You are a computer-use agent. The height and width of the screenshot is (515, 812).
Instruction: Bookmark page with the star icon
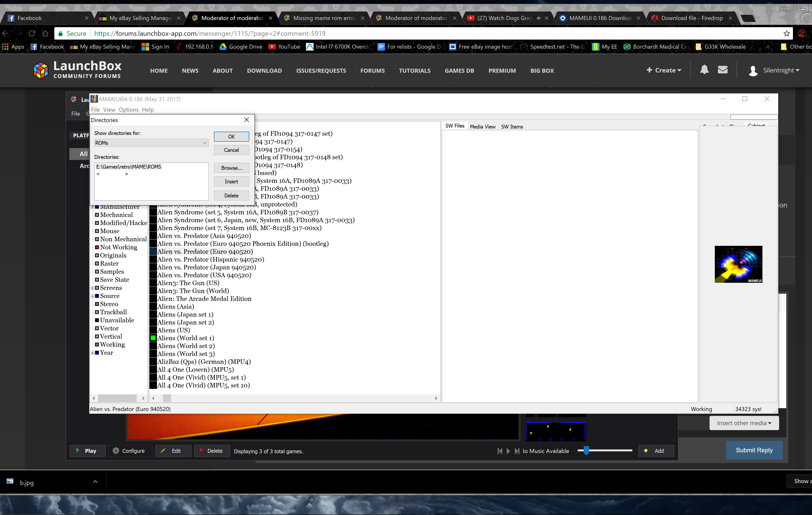tap(786, 33)
